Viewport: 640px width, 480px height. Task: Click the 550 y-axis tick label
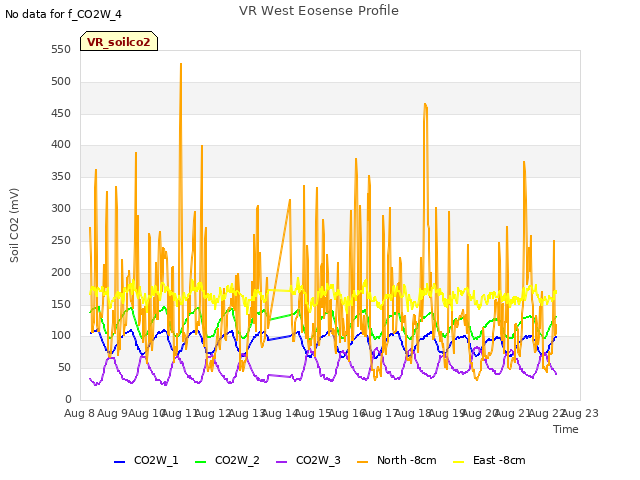(x=61, y=50)
